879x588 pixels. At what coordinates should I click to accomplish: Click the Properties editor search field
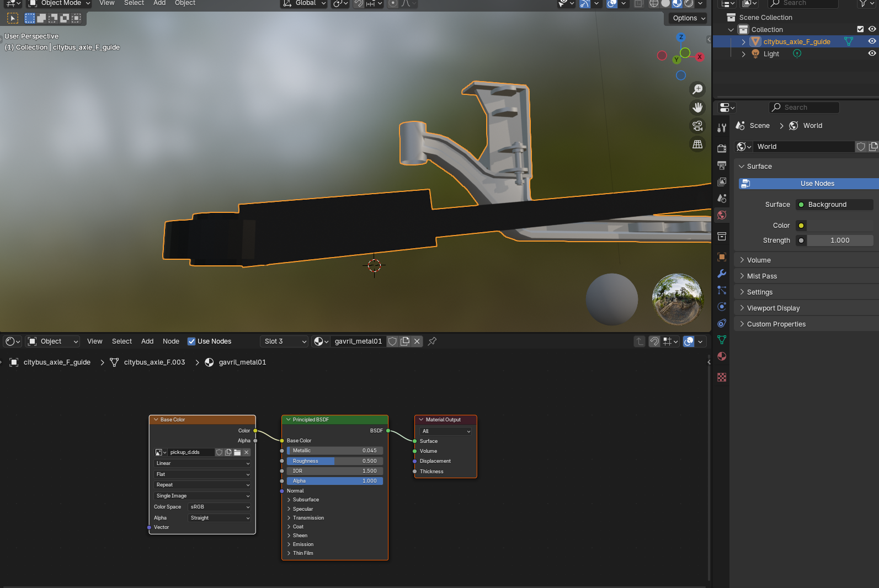click(804, 108)
